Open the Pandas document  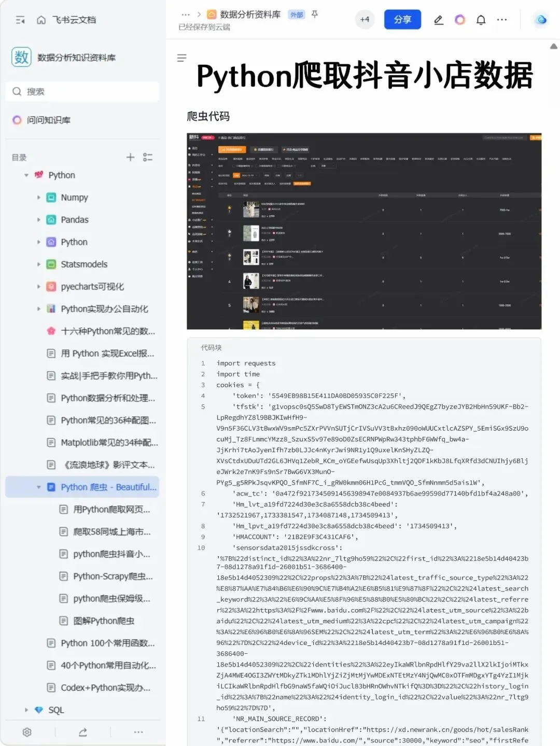[75, 220]
